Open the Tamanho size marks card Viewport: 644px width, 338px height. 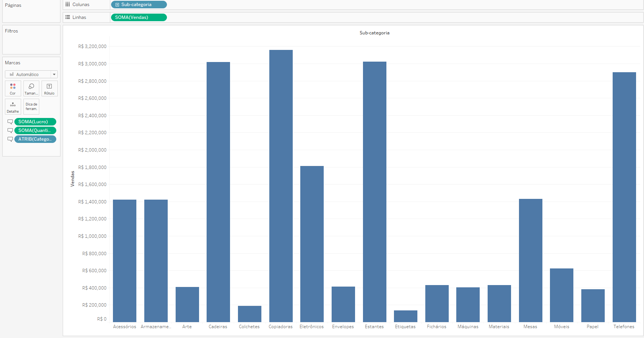[x=31, y=88]
